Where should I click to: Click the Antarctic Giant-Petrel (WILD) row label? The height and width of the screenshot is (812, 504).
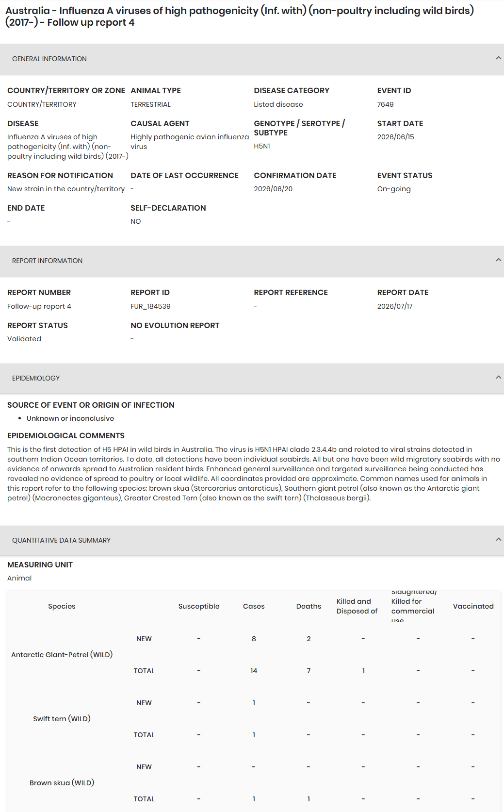pos(62,655)
